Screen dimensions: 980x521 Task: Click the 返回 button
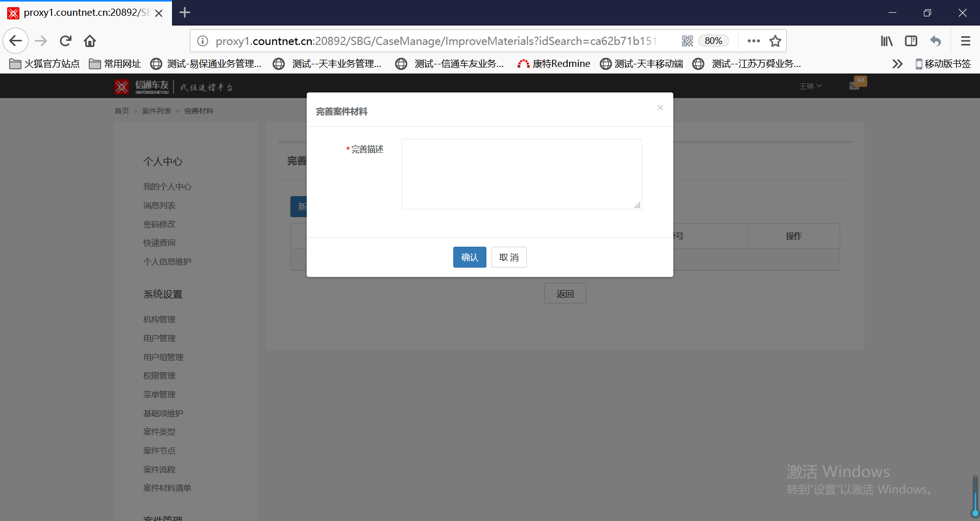pos(565,294)
